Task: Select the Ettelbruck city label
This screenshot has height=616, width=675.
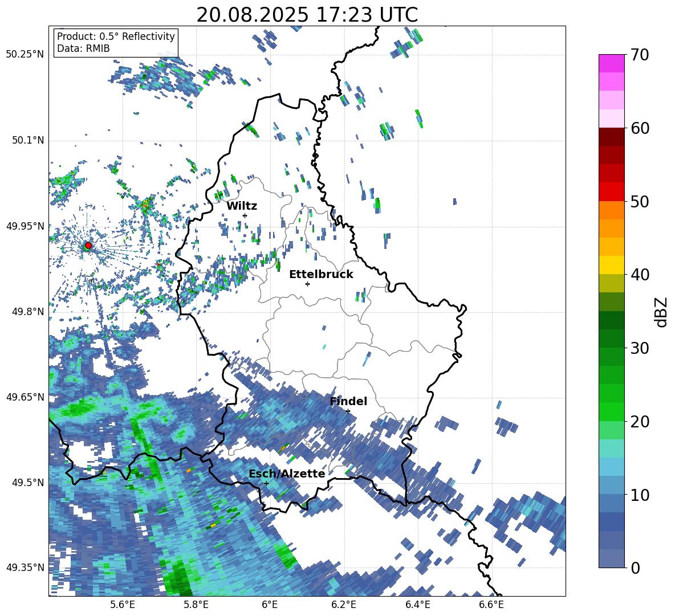Action: point(321,275)
